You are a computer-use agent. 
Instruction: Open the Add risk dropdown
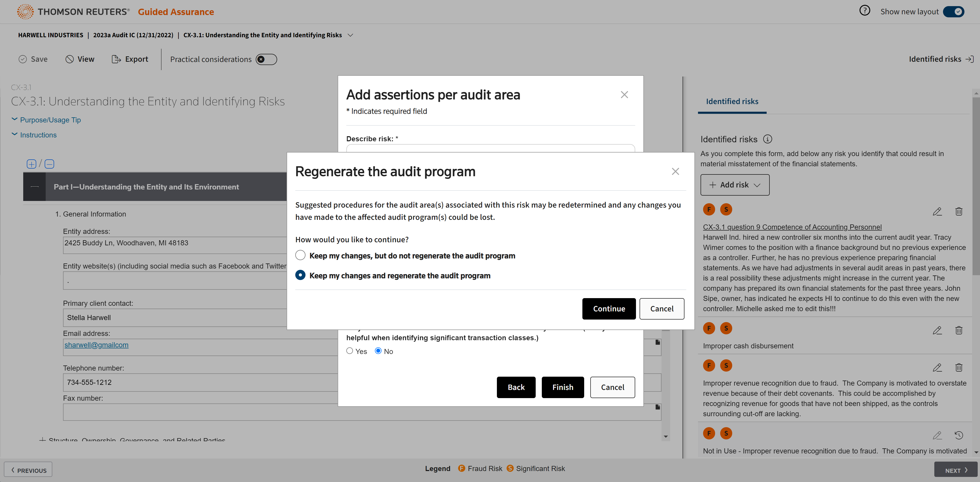pos(735,185)
